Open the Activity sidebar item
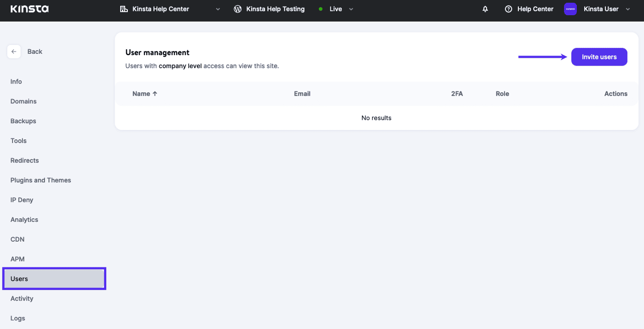The height and width of the screenshot is (329, 644). tap(22, 299)
